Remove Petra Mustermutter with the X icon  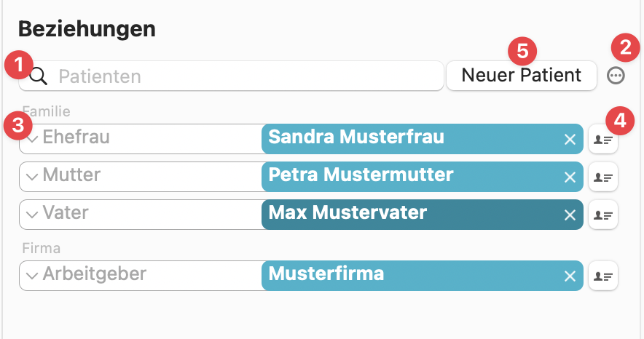[570, 178]
